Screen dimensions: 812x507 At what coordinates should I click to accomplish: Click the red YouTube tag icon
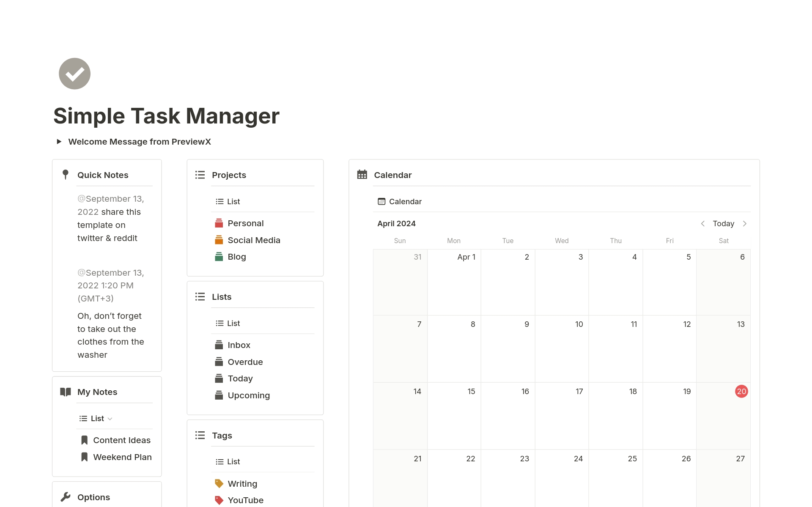click(x=219, y=500)
